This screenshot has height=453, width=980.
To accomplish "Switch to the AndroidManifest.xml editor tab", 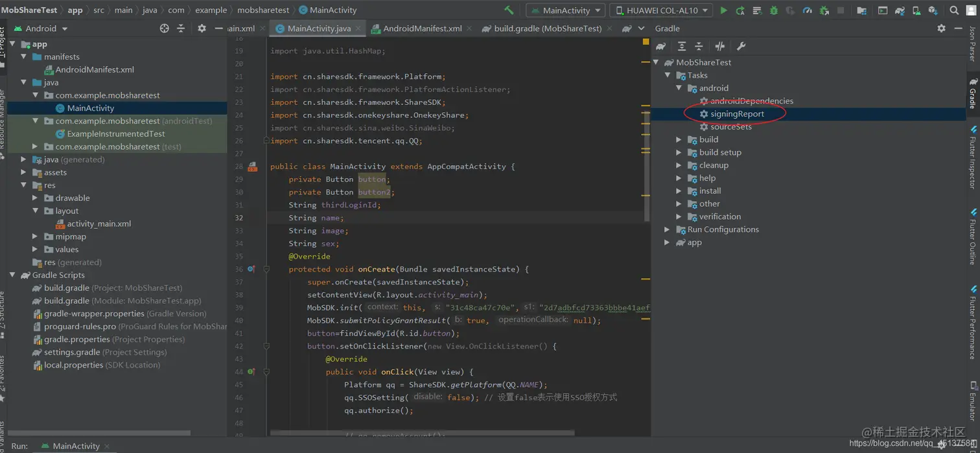I will pyautogui.click(x=422, y=29).
